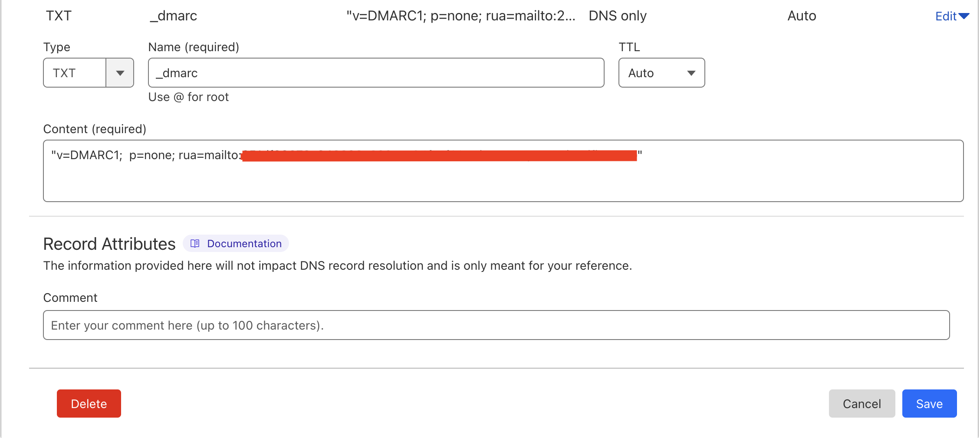This screenshot has width=980, height=438.
Task: Save the DNS record changes
Action: tap(929, 404)
